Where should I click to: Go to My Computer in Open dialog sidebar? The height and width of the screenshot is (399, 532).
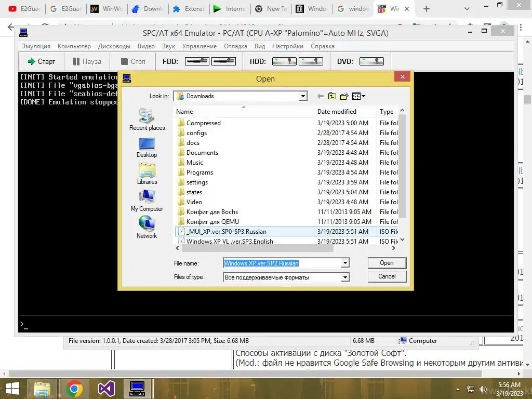147,201
